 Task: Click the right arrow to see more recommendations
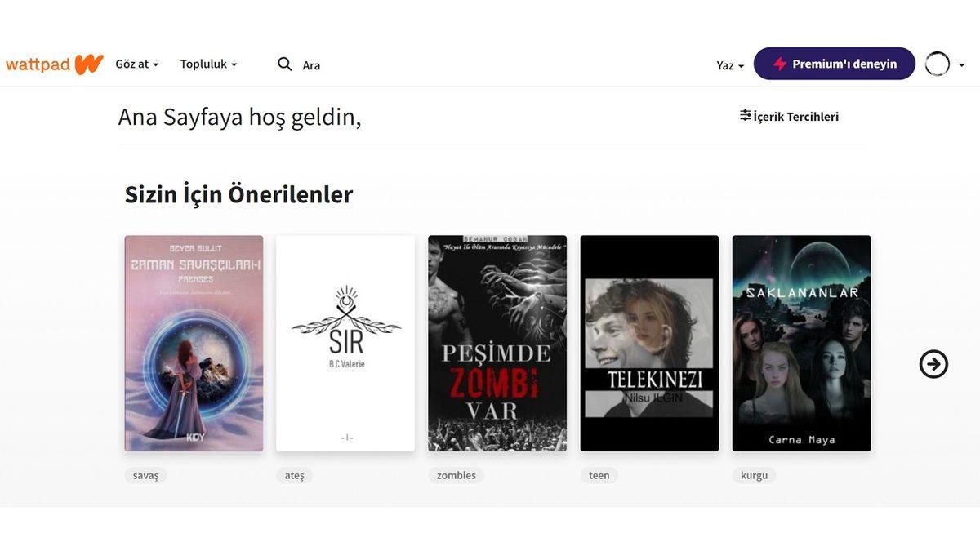(933, 364)
